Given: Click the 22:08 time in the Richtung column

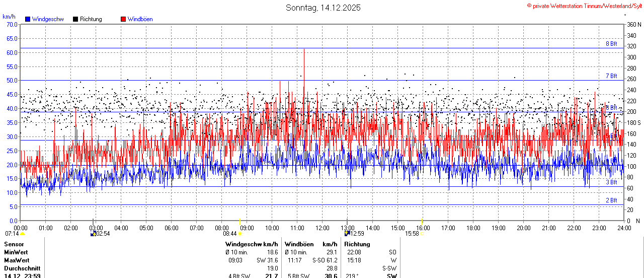Looking at the screenshot, I should click(x=354, y=252).
